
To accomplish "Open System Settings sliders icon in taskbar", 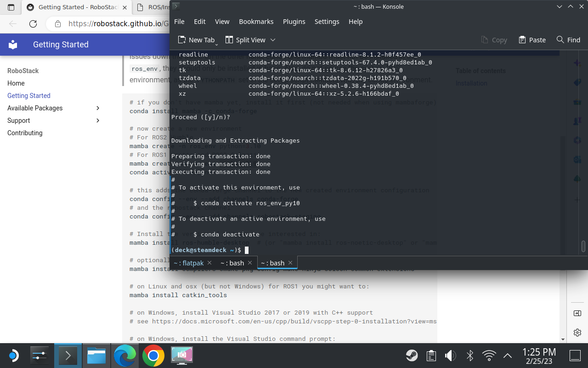I will (x=40, y=356).
